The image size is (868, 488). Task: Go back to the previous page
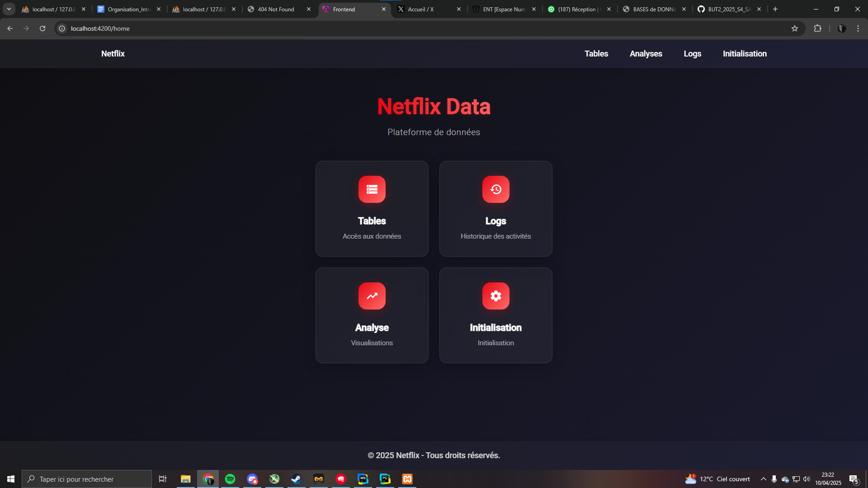[10, 28]
